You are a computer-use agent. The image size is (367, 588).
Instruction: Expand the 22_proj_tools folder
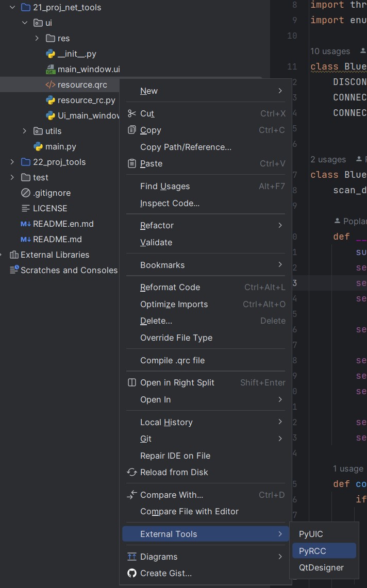click(12, 162)
